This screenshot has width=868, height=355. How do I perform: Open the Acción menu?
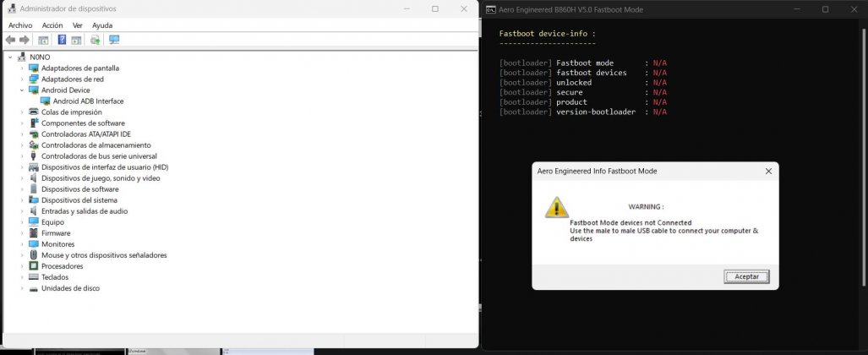(x=52, y=25)
